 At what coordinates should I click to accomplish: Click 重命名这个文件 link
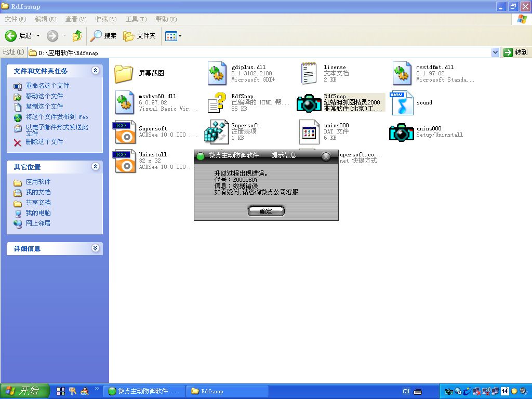coord(47,86)
